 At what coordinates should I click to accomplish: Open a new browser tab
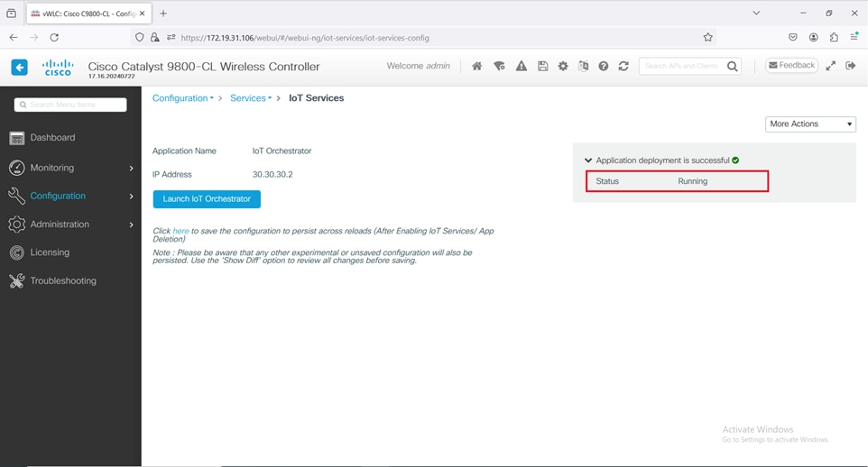[163, 14]
